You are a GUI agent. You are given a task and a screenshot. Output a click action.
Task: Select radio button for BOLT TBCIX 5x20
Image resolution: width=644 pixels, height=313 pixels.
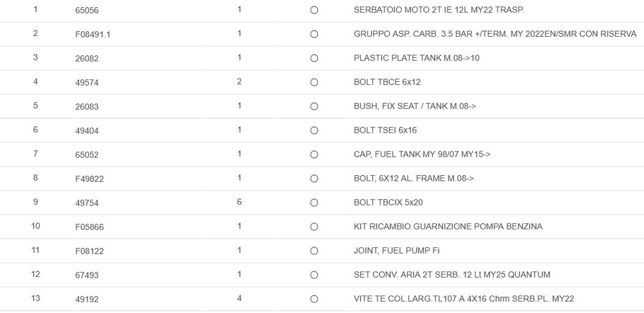pyautogui.click(x=314, y=202)
